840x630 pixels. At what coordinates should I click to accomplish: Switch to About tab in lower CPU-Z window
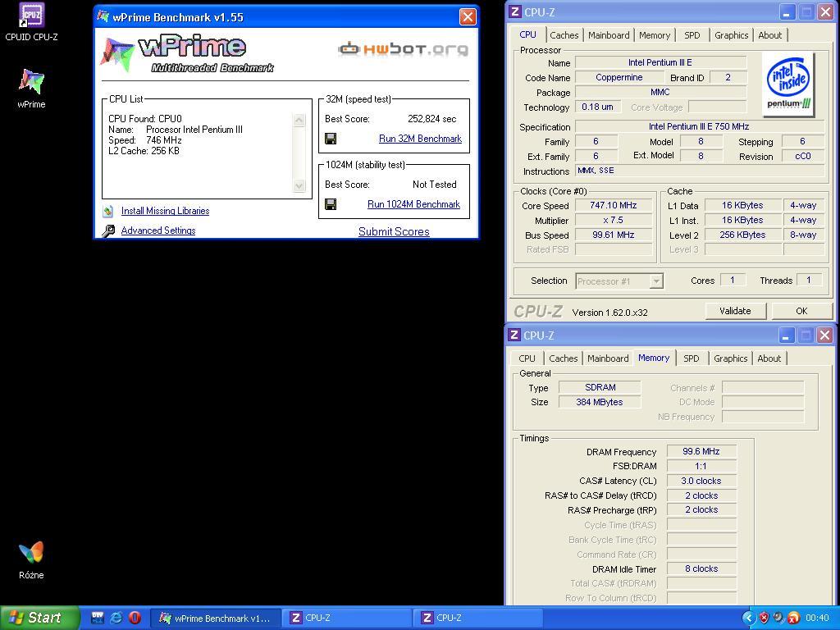coord(769,358)
